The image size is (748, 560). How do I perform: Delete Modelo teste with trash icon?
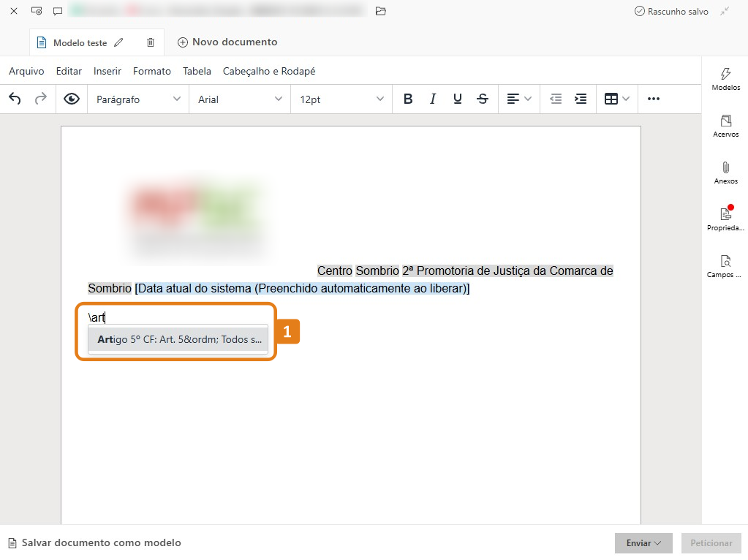click(151, 42)
